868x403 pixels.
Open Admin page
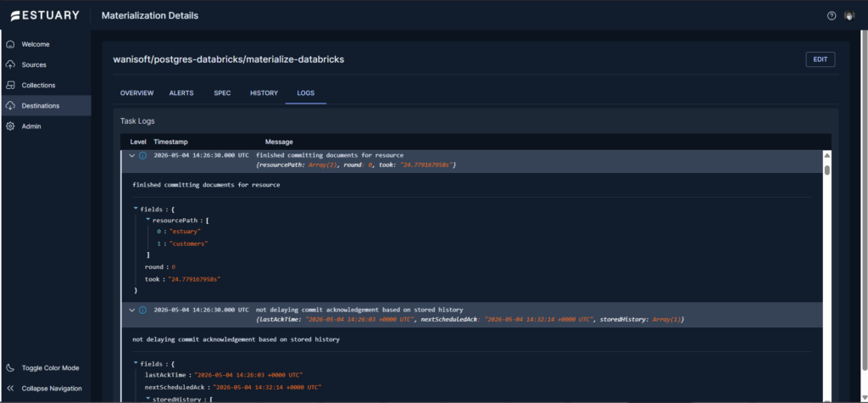31,126
